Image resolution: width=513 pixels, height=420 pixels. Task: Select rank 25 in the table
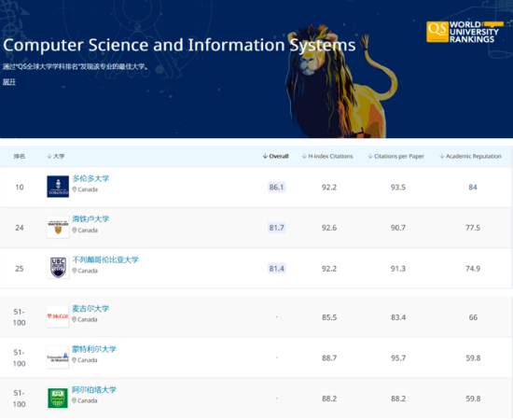[20, 269]
